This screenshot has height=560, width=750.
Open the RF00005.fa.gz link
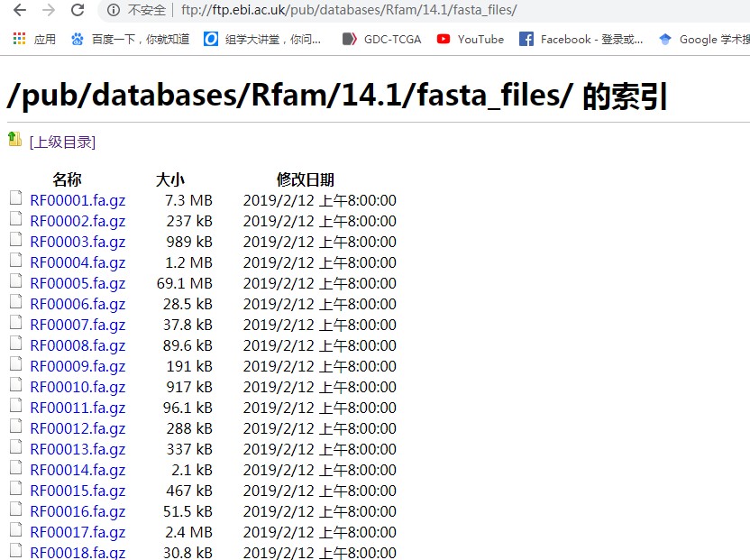coord(78,283)
